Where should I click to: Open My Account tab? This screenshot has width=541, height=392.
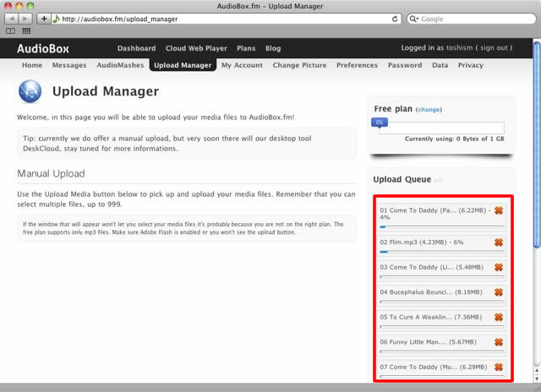[x=242, y=65]
